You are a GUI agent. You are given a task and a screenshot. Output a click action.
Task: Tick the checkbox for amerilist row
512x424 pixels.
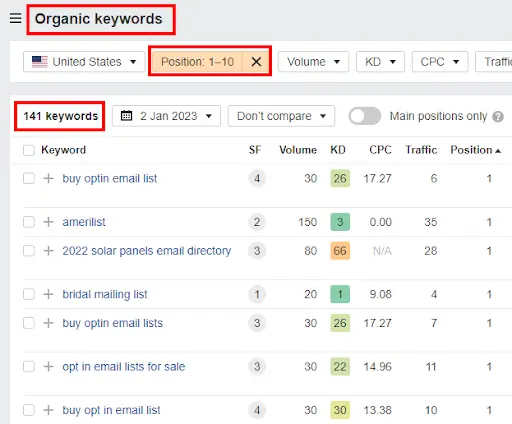click(29, 222)
